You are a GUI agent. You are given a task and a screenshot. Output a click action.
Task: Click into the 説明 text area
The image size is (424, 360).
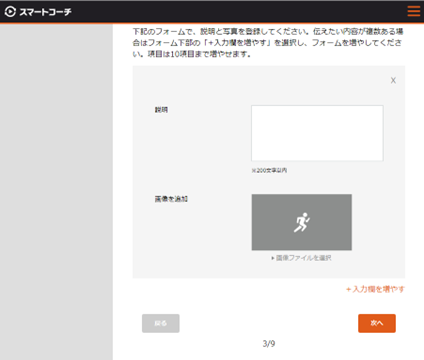pos(317,133)
